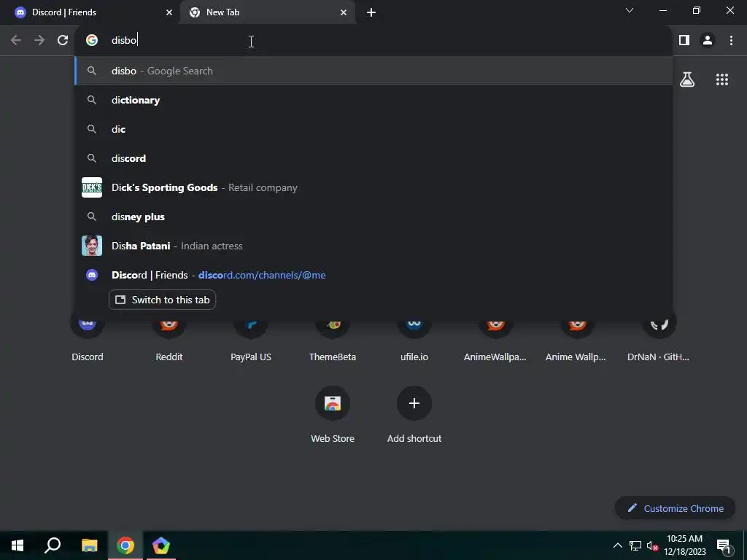Select the disbo Google Search suggestion
This screenshot has width=747, height=560.
pos(373,71)
